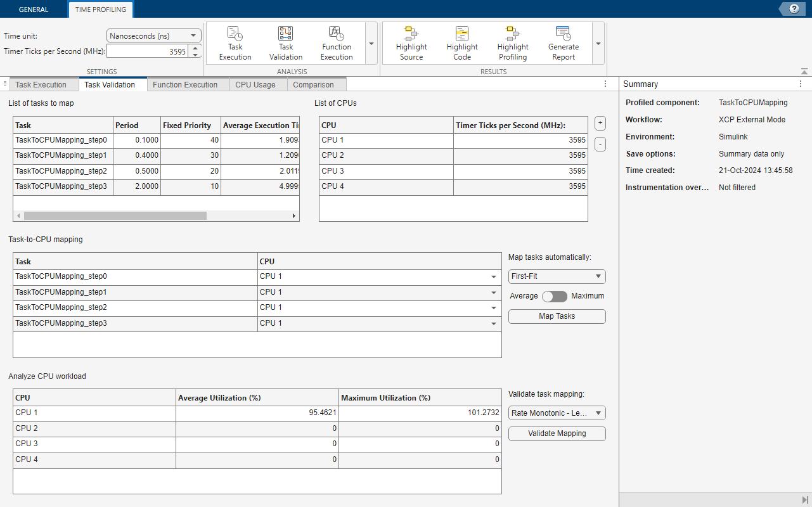The height and width of the screenshot is (507, 812).
Task: Open the Rate Monotonic validation dropdown
Action: [557, 413]
